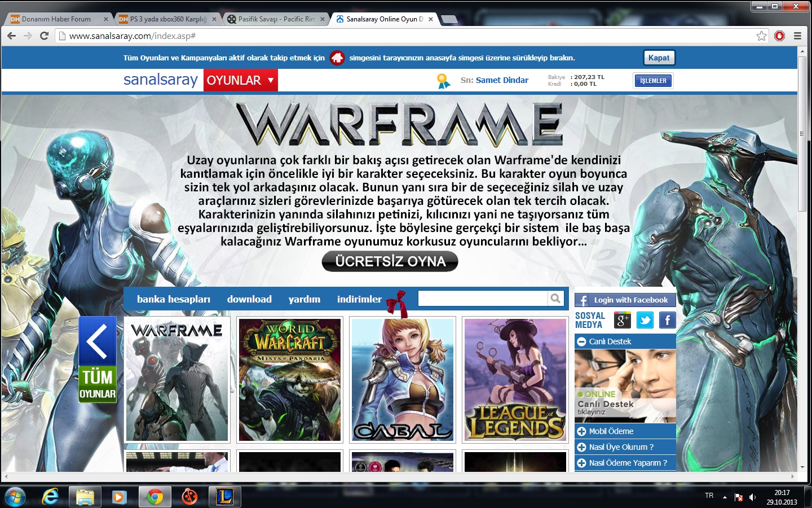Collapse the Canlı Destek section
Image resolution: width=812 pixels, height=508 pixels.
pos(581,341)
